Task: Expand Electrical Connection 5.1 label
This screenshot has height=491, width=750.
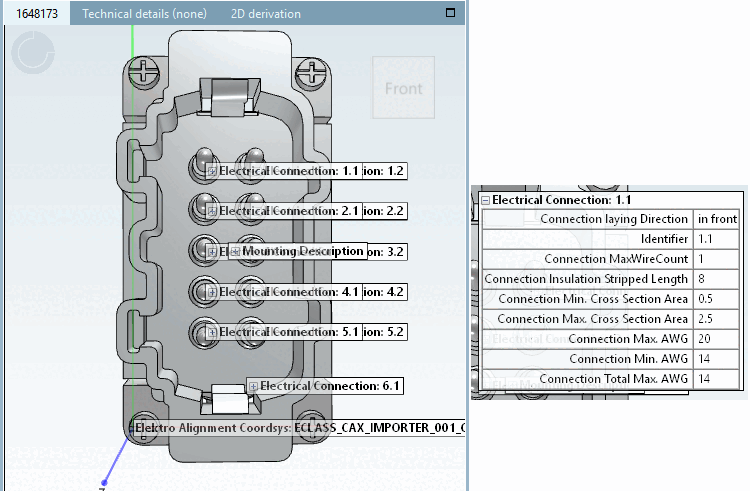Action: (212, 331)
